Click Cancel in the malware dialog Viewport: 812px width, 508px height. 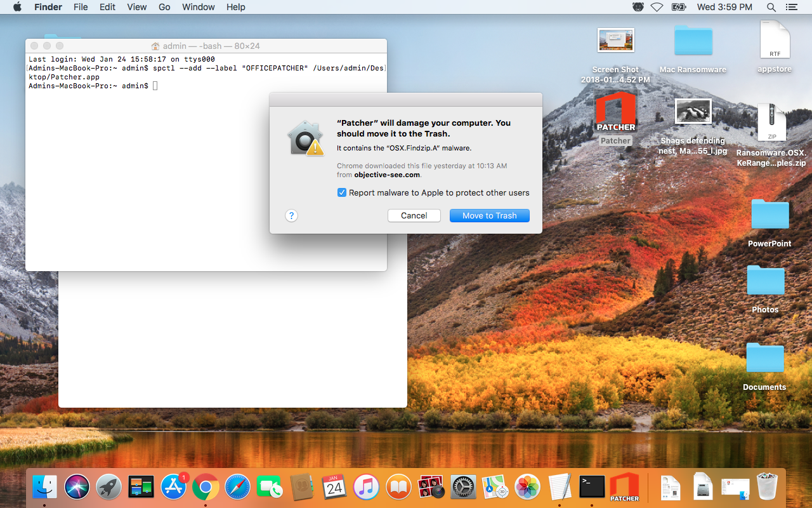pos(414,216)
